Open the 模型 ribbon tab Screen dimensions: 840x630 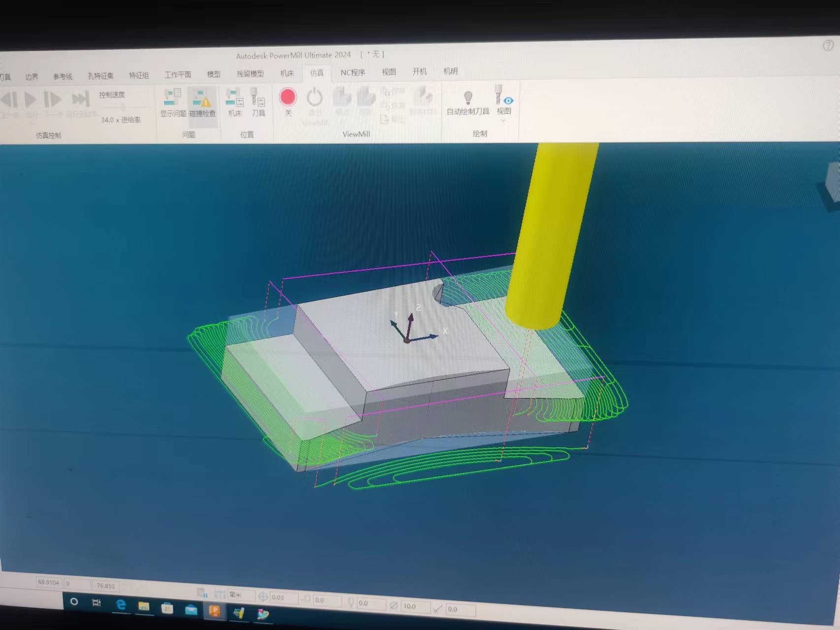[x=214, y=74]
